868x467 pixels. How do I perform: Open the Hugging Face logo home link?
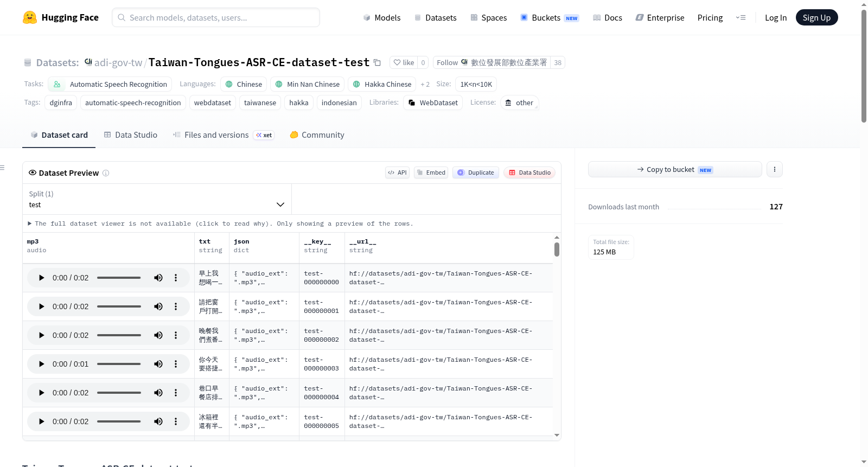tap(61, 17)
